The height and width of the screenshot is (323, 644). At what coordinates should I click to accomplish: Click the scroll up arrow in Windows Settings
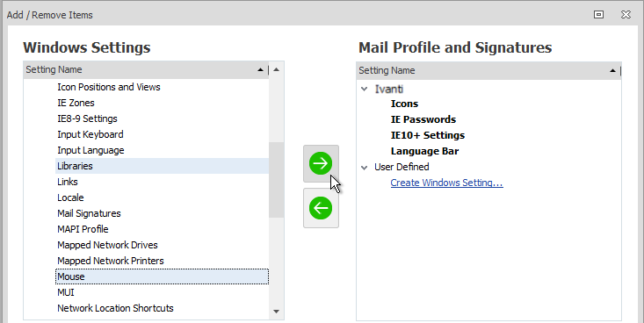277,69
